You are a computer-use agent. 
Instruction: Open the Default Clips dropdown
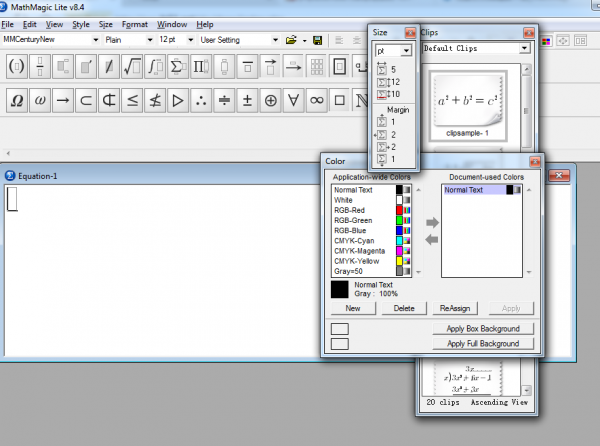(524, 48)
